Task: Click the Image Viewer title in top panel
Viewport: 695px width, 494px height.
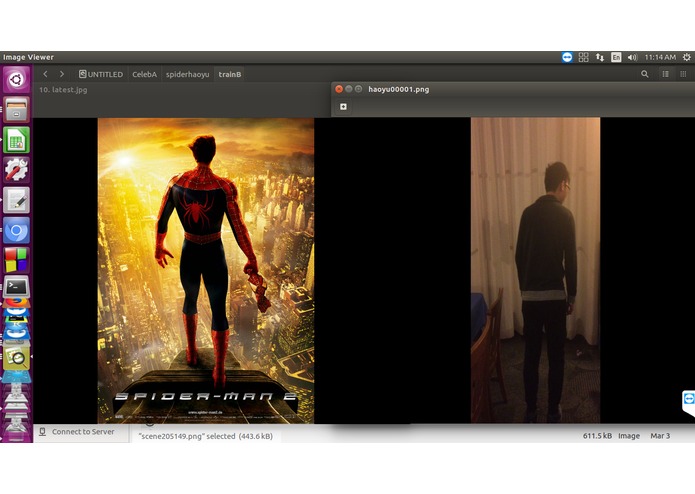Action: click(28, 57)
